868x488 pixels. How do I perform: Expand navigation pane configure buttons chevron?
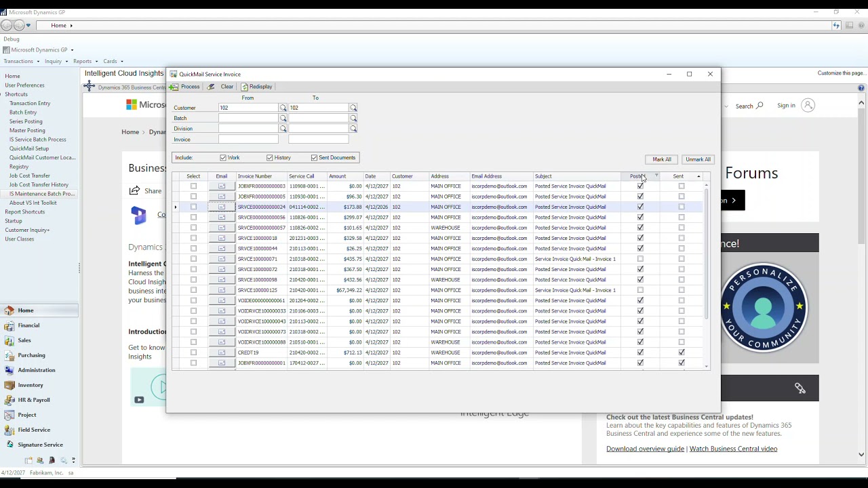(x=73, y=460)
